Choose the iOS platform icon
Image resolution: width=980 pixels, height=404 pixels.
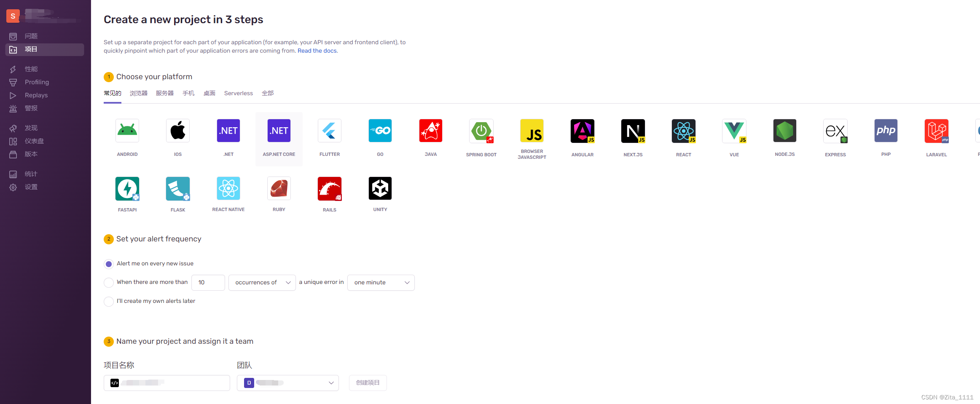[x=178, y=131]
